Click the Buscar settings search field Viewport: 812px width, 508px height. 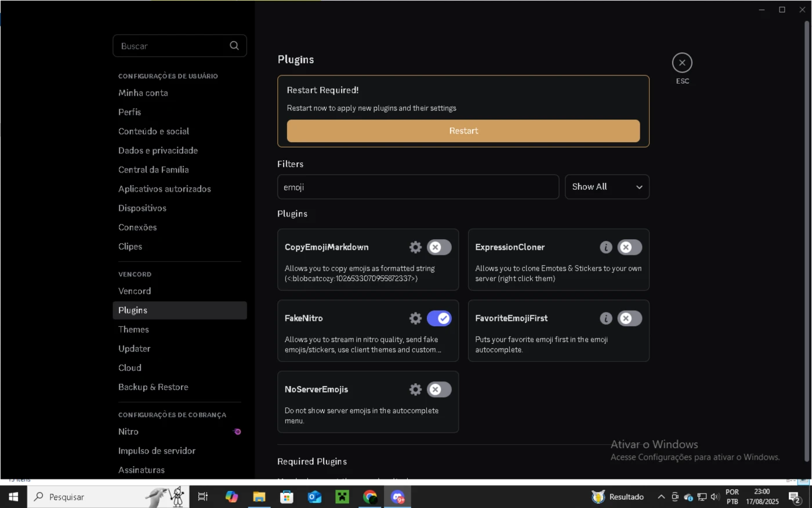[180, 46]
